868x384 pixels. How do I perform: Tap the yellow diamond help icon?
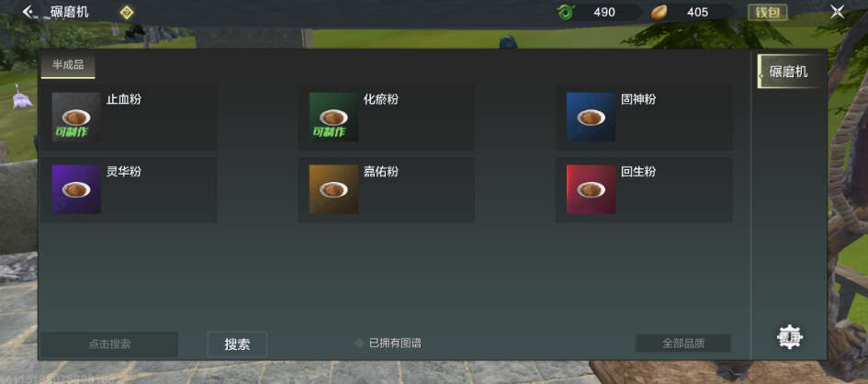coord(127,12)
